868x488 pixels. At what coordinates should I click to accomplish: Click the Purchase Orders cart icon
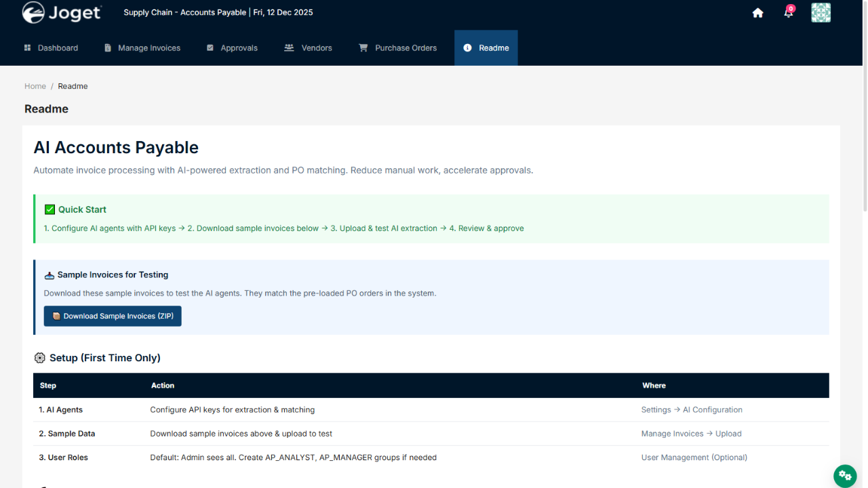point(363,48)
